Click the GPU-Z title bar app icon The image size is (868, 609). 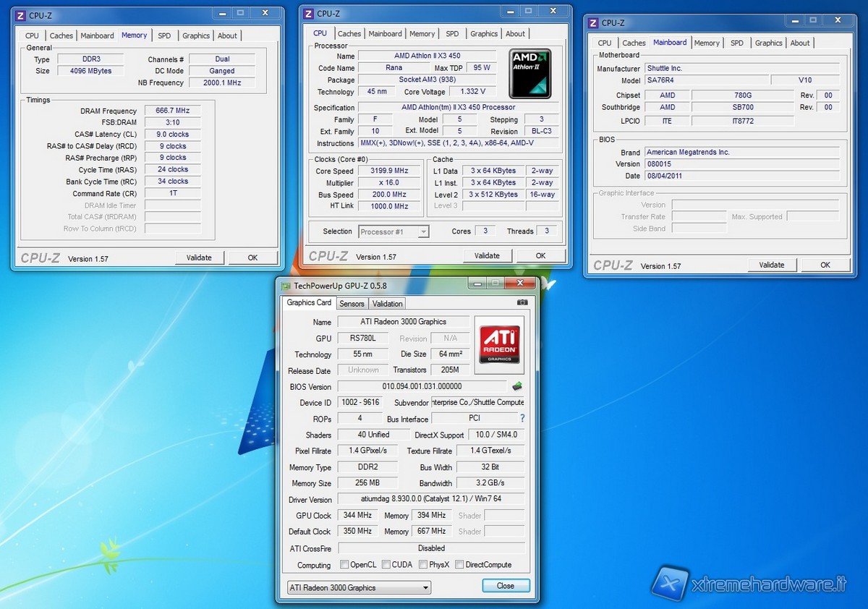pos(286,286)
